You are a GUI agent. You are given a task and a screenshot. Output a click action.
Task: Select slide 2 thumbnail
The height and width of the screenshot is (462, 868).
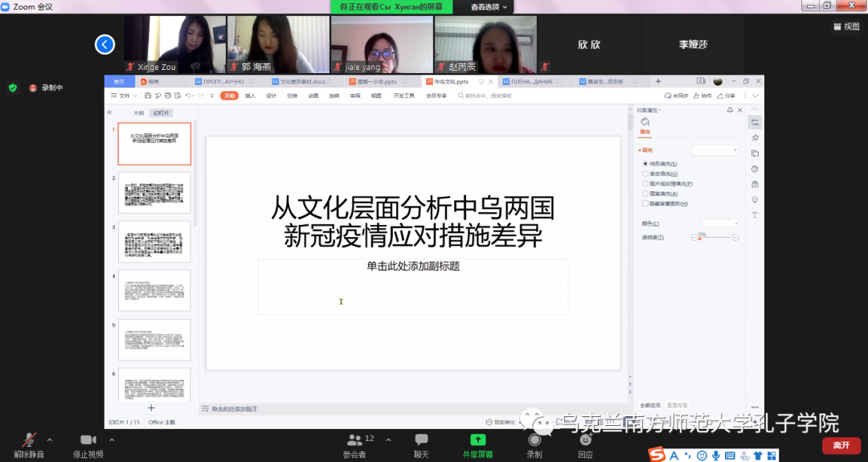click(x=154, y=193)
